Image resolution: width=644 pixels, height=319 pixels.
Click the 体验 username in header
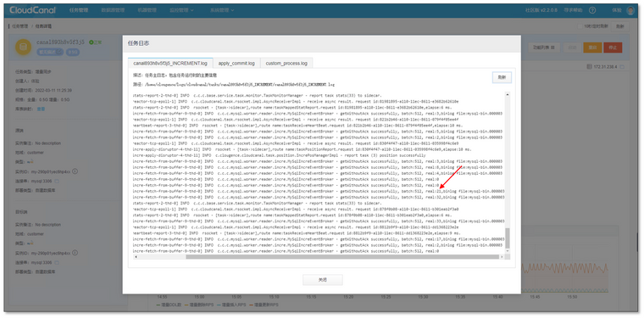[x=617, y=10]
